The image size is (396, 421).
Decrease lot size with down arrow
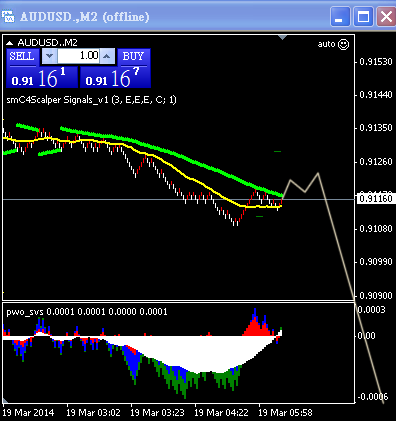pos(49,56)
